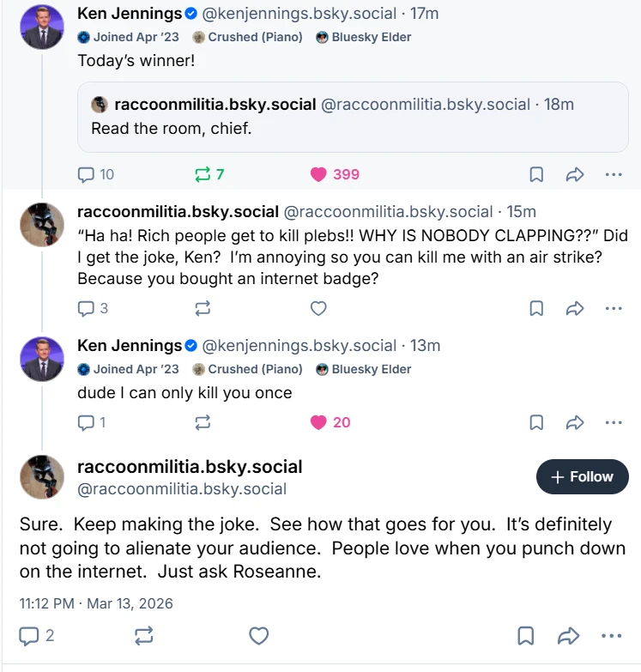The height and width of the screenshot is (672, 641).
Task: Share the main post dated Mar 13, 2026
Action: [568, 636]
